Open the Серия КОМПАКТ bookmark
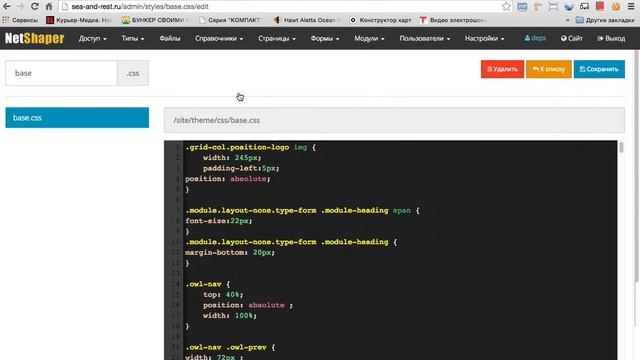 pos(231,20)
